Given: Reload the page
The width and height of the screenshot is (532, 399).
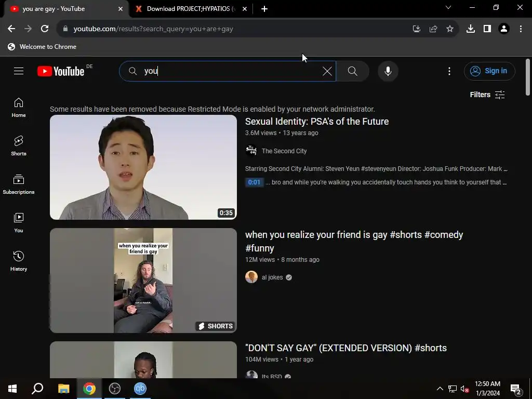Looking at the screenshot, I should point(45,29).
